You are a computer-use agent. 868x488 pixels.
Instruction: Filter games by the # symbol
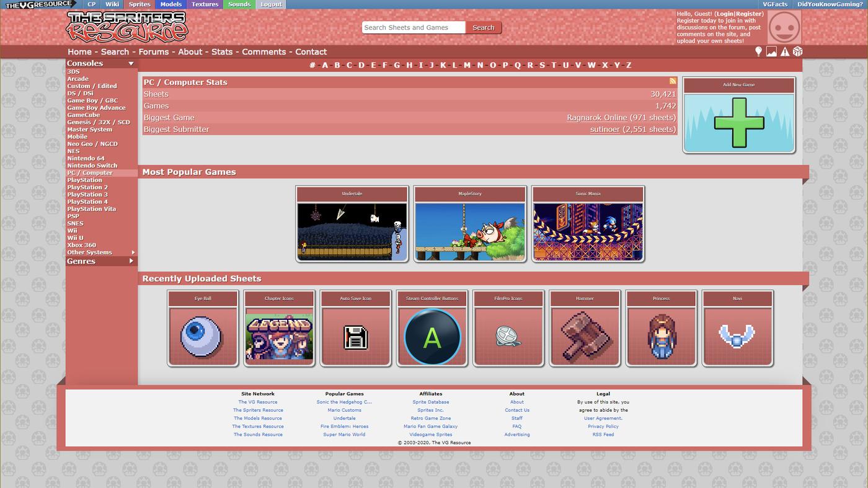point(312,65)
